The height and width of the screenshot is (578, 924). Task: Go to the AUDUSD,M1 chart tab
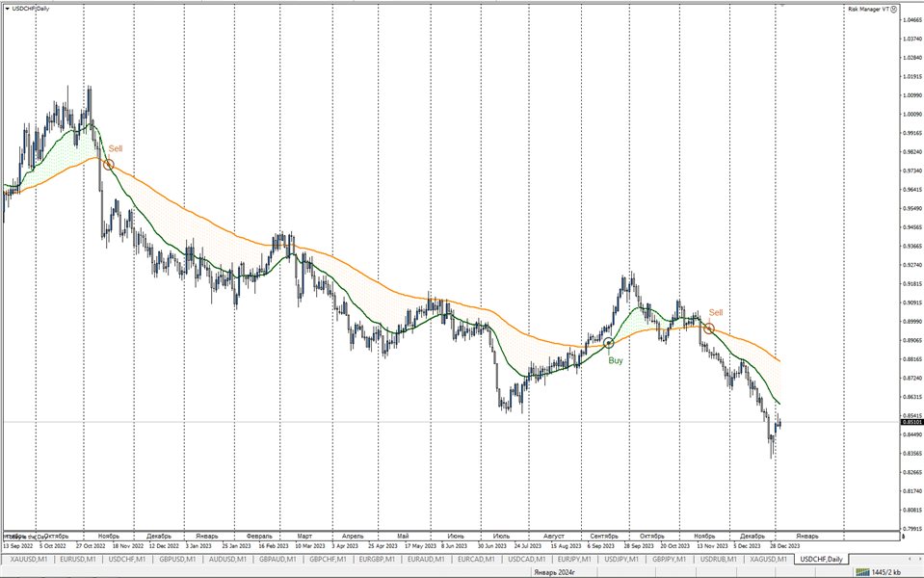click(227, 559)
